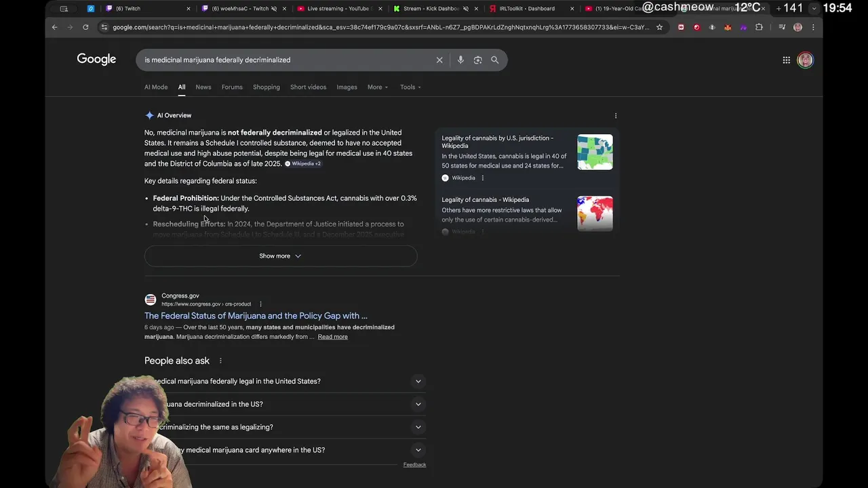Viewport: 868px width, 488px height.
Task: Open the Google account avatar
Action: [x=805, y=60]
